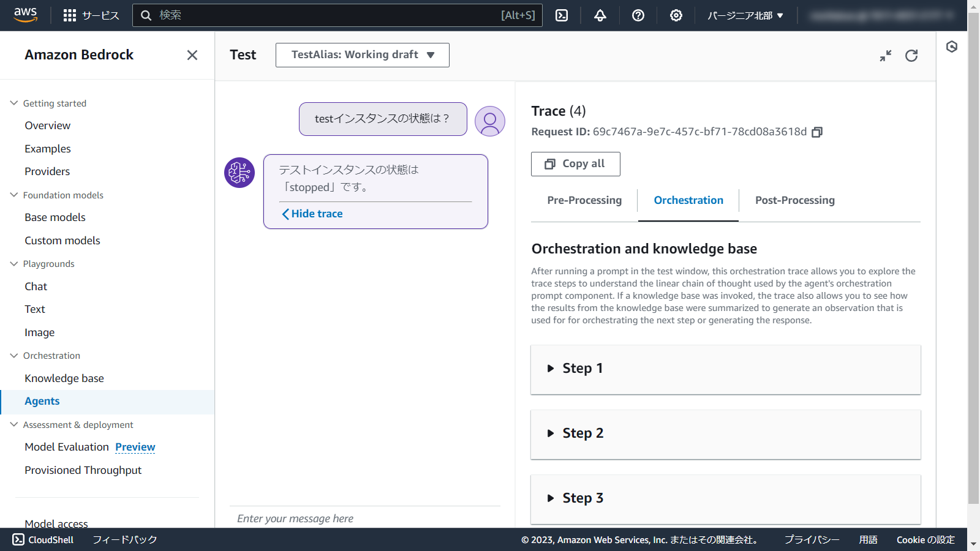
Task: Open the AWS help question mark icon
Action: click(x=638, y=15)
